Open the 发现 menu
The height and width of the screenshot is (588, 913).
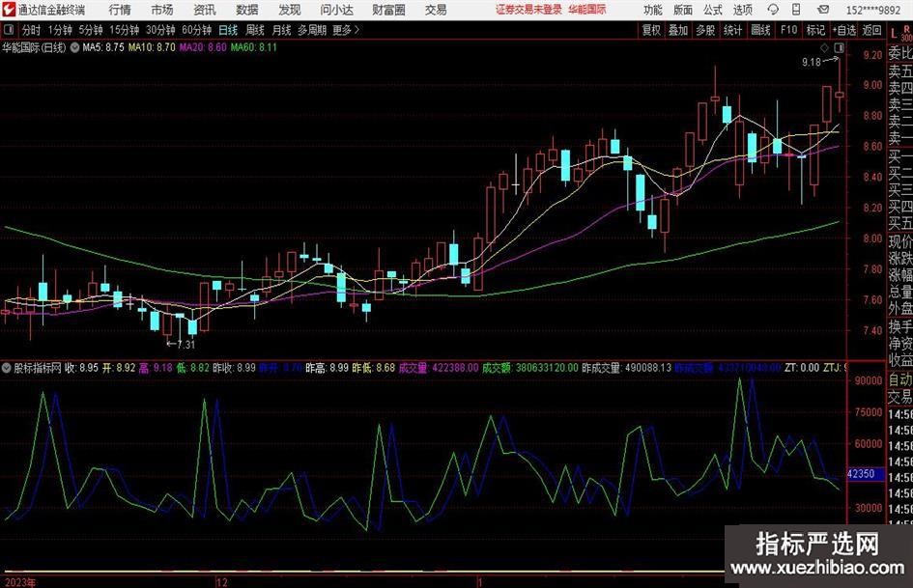tap(290, 10)
